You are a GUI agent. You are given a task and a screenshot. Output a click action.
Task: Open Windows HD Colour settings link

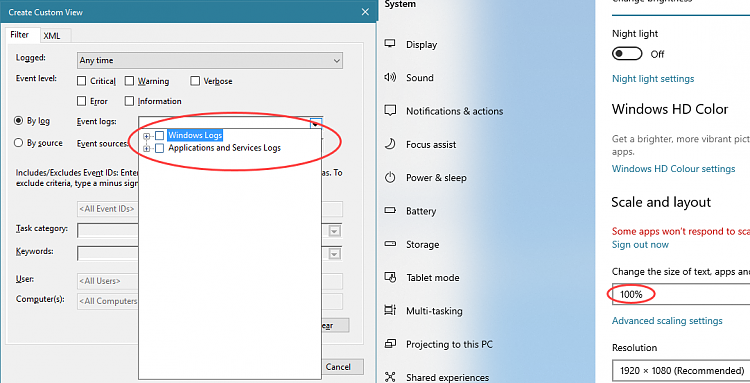pos(673,168)
